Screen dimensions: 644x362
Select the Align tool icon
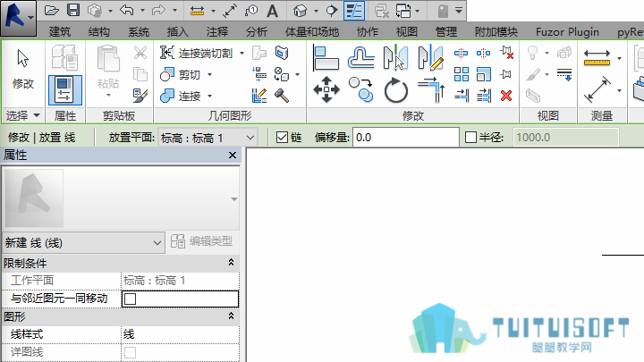point(326,58)
